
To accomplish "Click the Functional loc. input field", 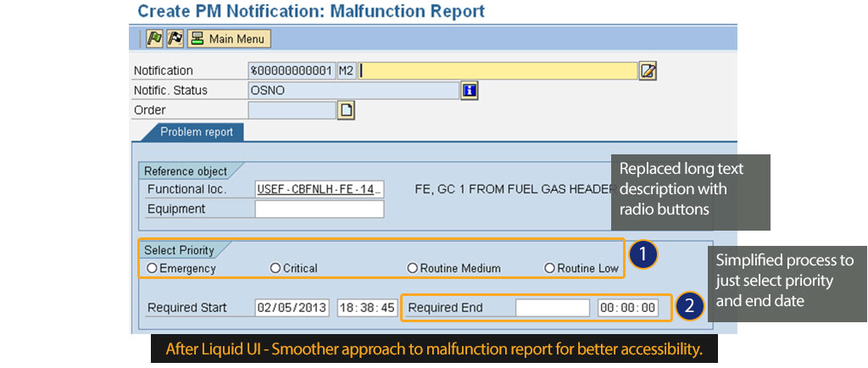I will [320, 189].
